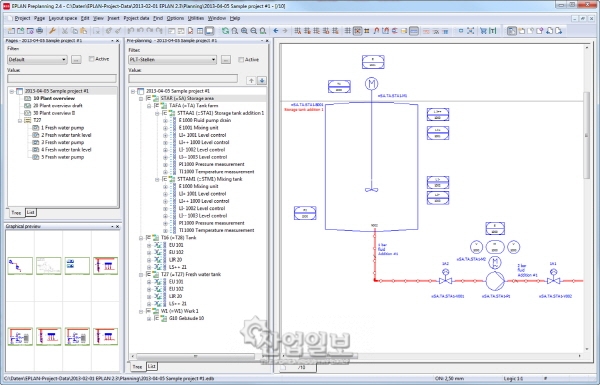Click the Zoom out magnifier icon
The image size is (600, 385).
tap(253, 31)
